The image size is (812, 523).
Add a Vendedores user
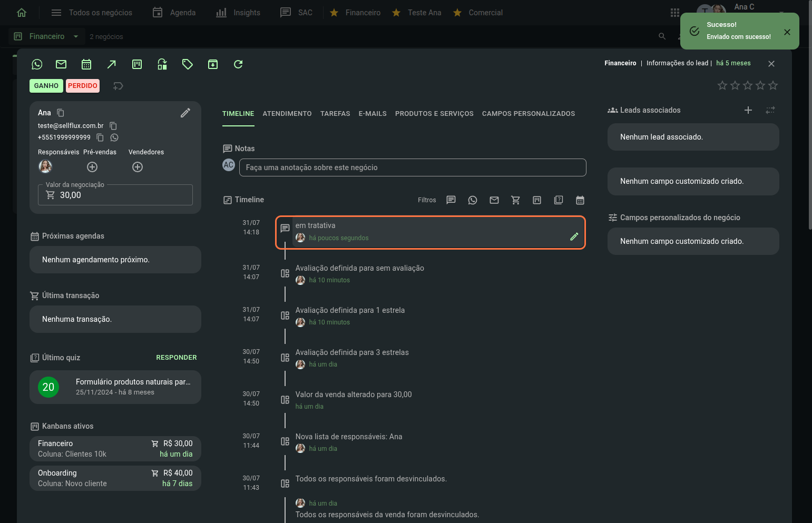pos(138,167)
